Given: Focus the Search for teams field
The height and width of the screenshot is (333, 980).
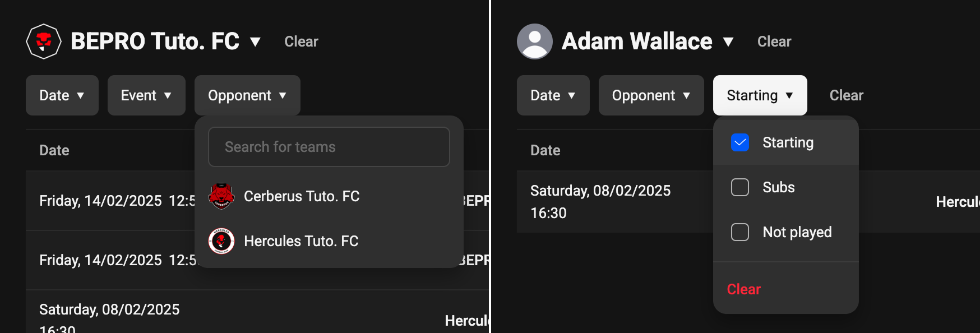Looking at the screenshot, I should point(329,147).
